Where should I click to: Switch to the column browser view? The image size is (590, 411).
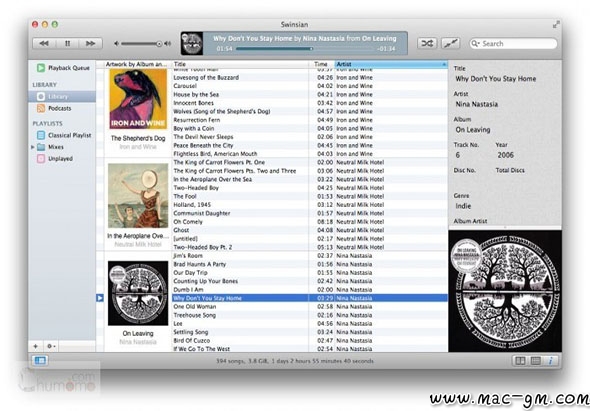tap(520, 361)
